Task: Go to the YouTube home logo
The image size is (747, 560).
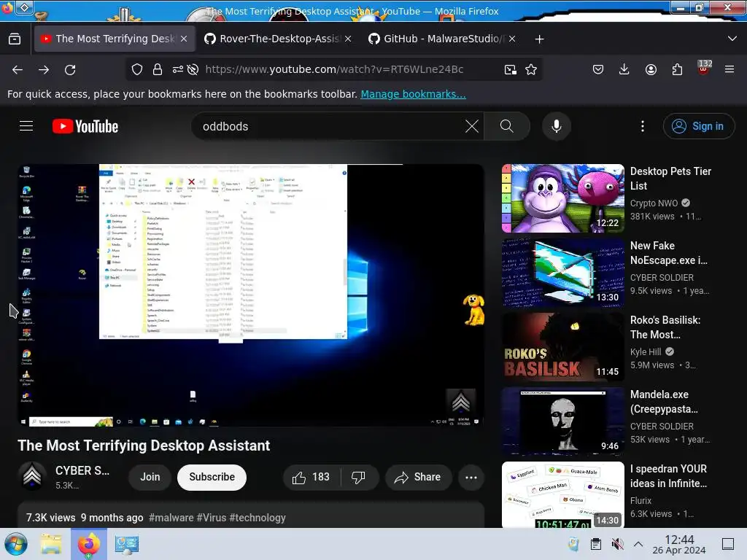Action: [x=85, y=126]
